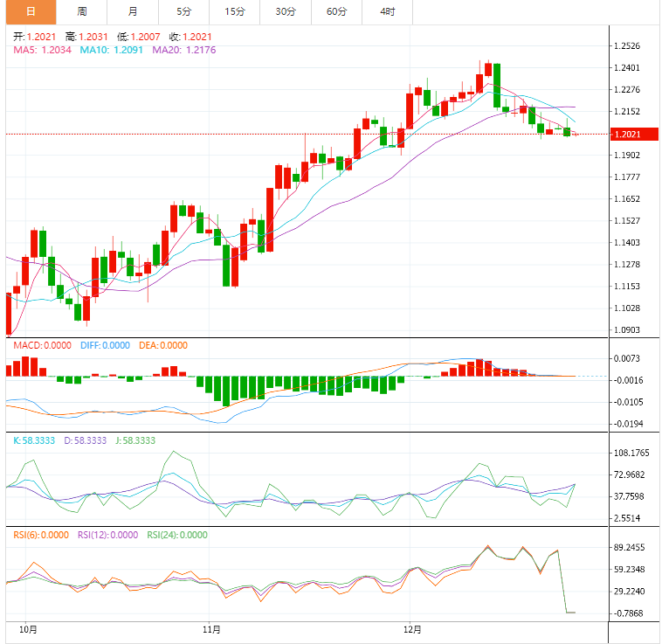Click the 12月 date axis label

pyautogui.click(x=412, y=630)
